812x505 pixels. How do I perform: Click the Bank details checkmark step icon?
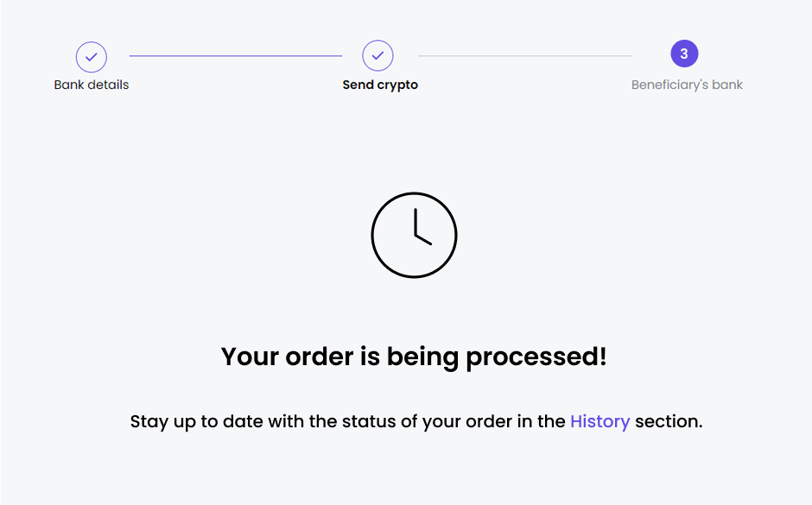point(92,57)
